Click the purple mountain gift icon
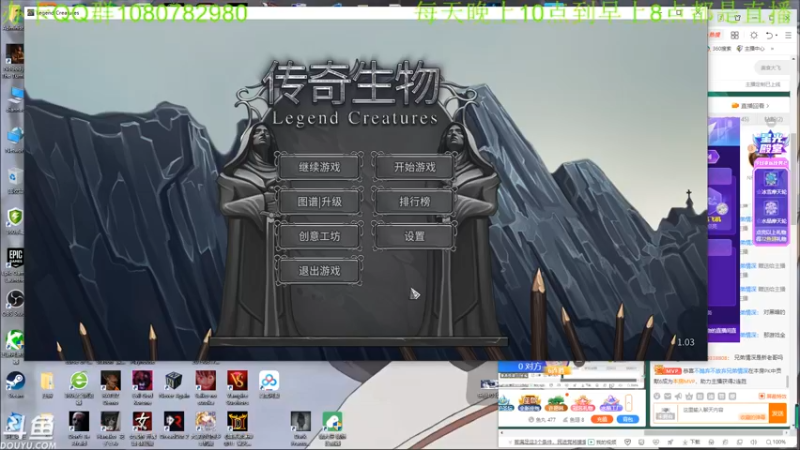 coord(610,403)
